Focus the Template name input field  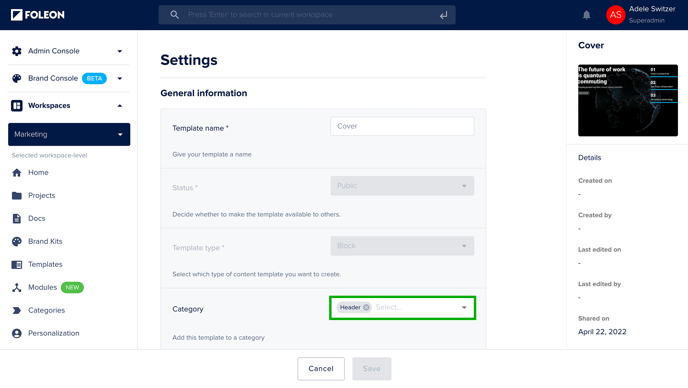tap(402, 126)
